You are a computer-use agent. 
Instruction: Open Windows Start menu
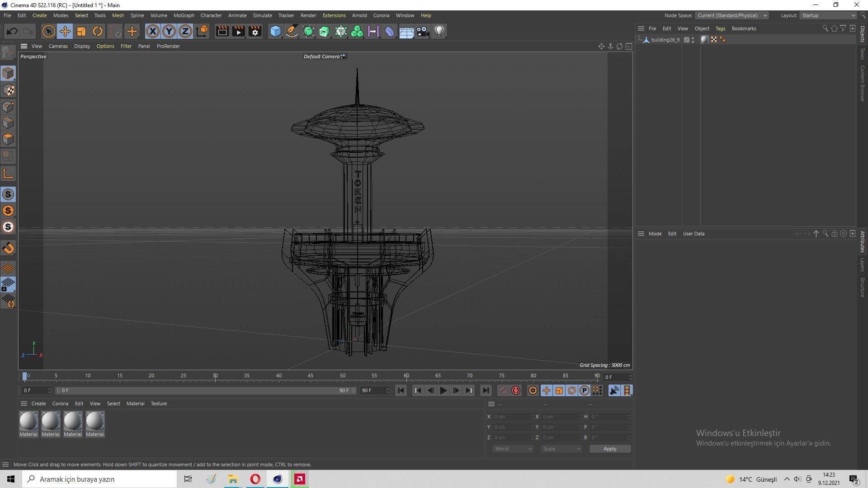[11, 479]
